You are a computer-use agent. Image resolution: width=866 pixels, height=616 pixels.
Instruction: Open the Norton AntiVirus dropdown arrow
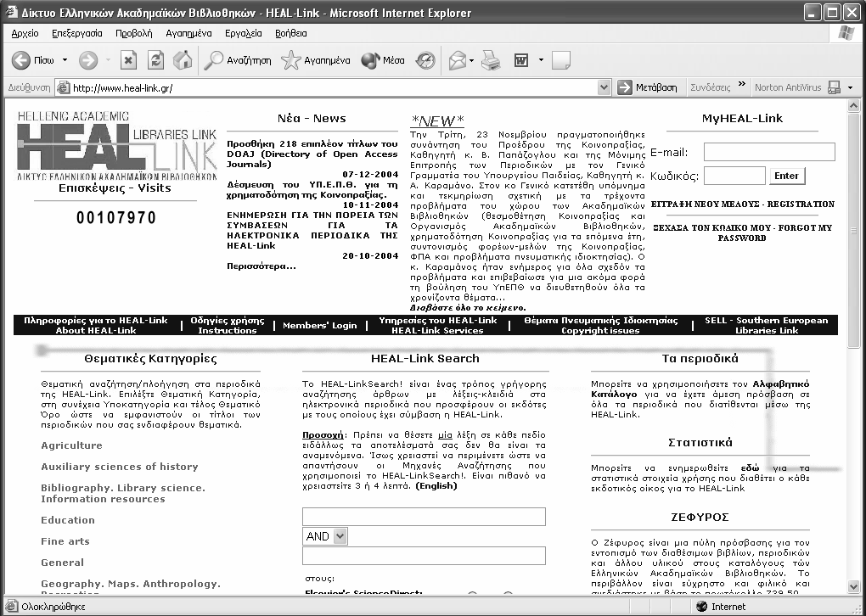pos(851,87)
